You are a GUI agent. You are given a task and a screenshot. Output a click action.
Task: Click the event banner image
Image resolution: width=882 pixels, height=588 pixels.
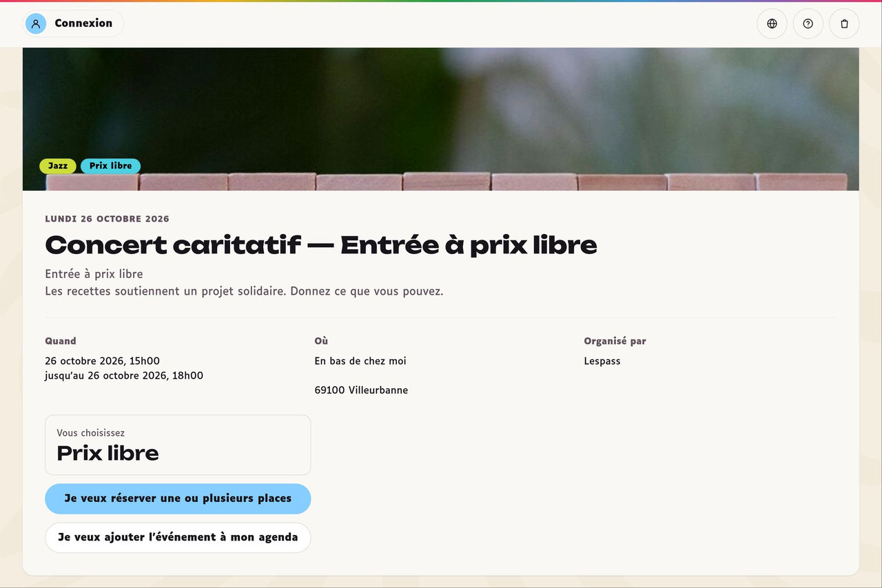(441, 119)
